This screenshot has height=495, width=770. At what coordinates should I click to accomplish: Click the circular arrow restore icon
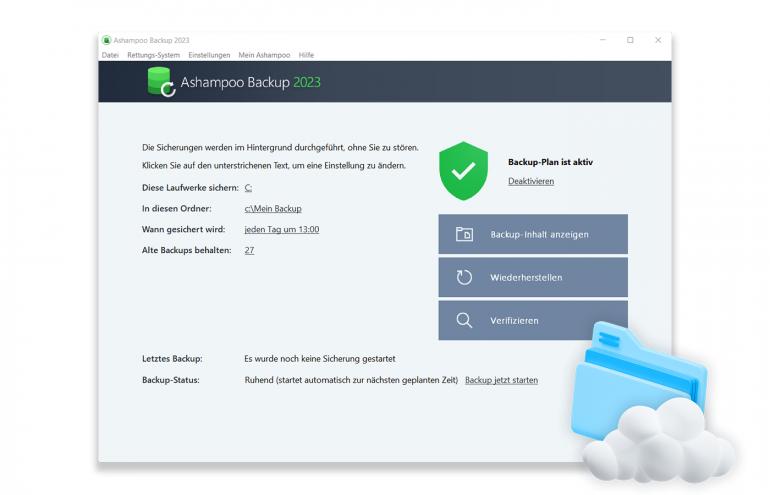pyautogui.click(x=464, y=277)
